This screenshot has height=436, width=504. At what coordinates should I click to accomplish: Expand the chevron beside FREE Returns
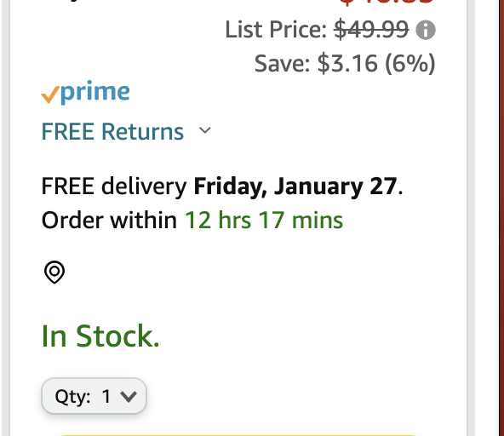(x=205, y=130)
